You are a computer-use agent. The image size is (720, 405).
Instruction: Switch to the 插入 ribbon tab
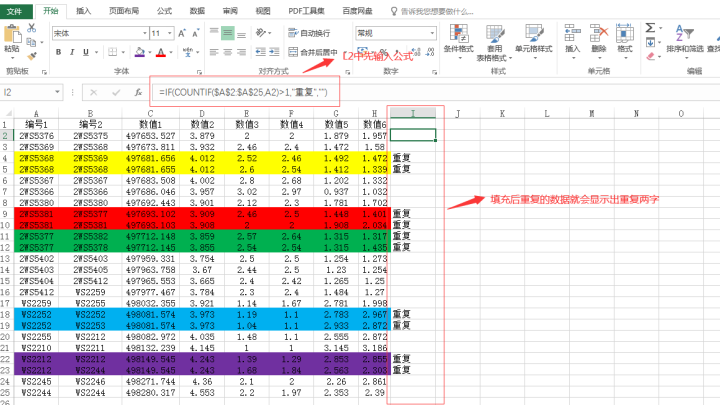point(83,11)
